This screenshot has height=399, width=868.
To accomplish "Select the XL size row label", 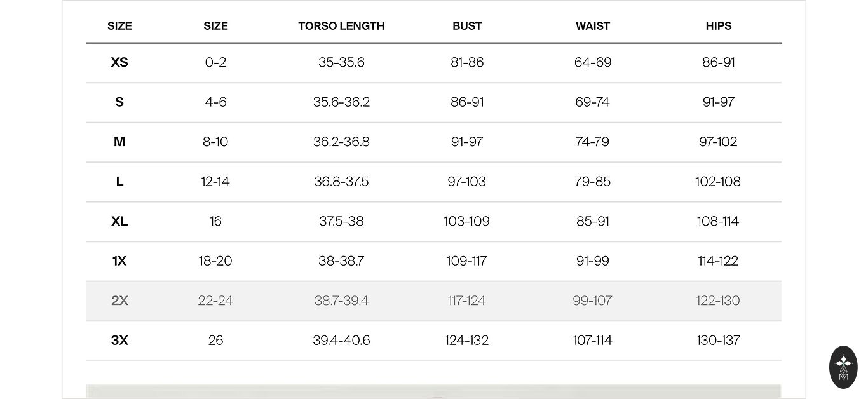I will coord(119,221).
